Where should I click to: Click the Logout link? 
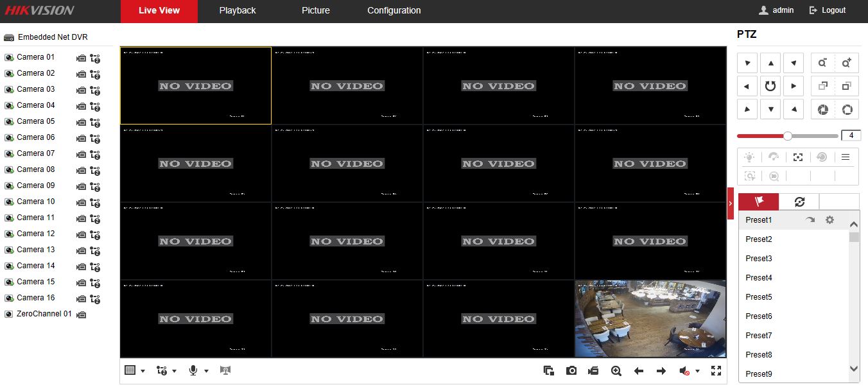828,11
